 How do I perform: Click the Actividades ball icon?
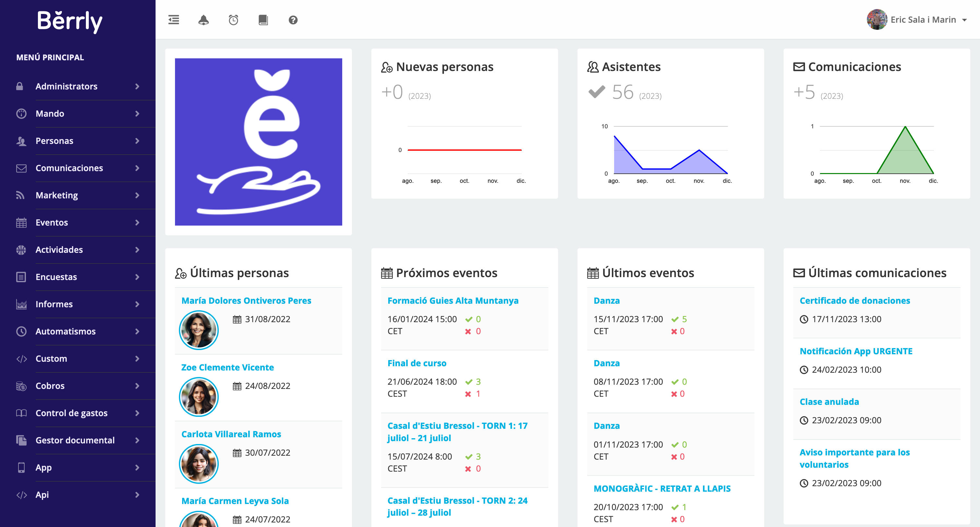click(x=21, y=250)
